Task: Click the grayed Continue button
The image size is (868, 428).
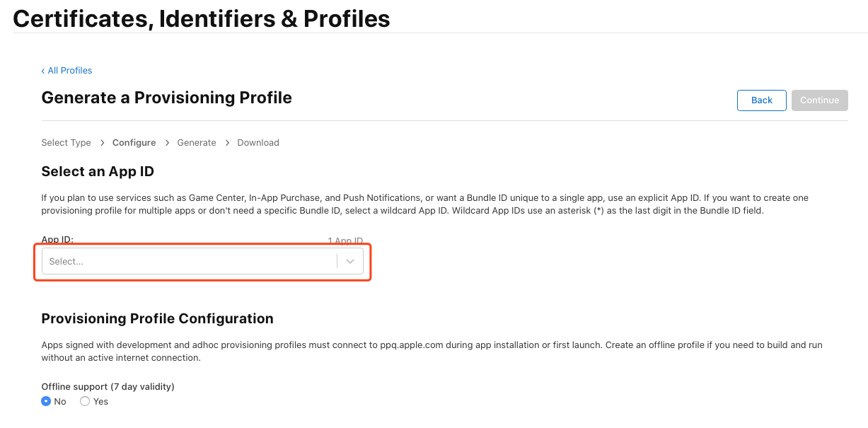Action: pyautogui.click(x=819, y=100)
